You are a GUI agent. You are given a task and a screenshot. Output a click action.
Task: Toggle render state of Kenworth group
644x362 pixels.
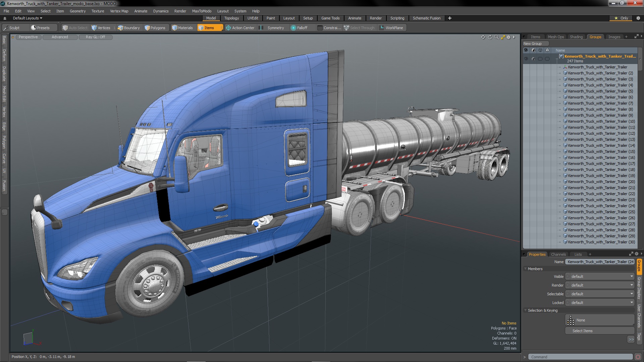pyautogui.click(x=533, y=59)
